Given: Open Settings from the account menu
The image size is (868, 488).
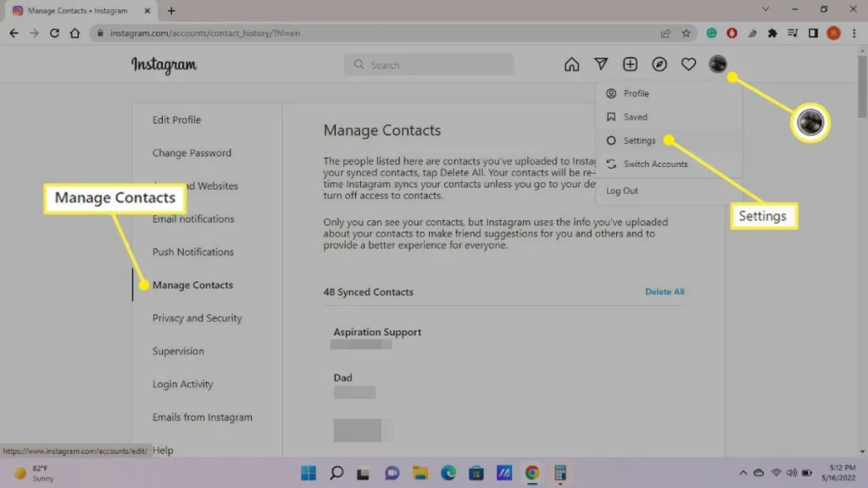Looking at the screenshot, I should click(639, 141).
